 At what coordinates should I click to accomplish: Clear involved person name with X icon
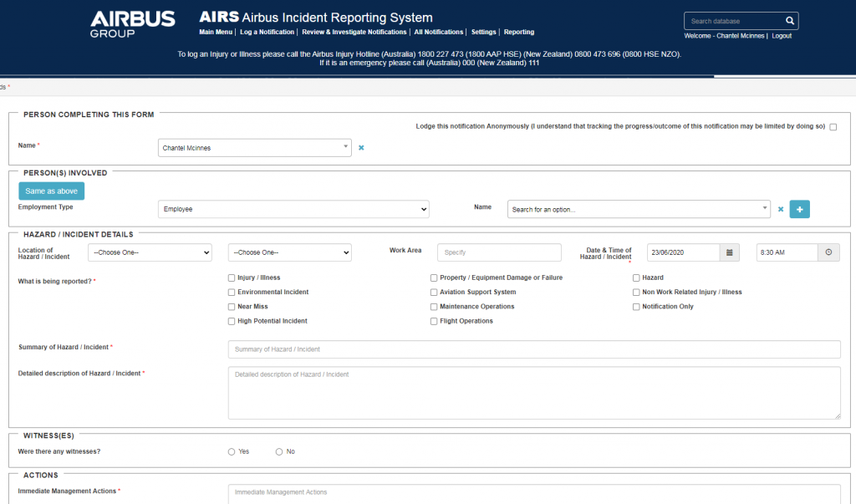[781, 209]
